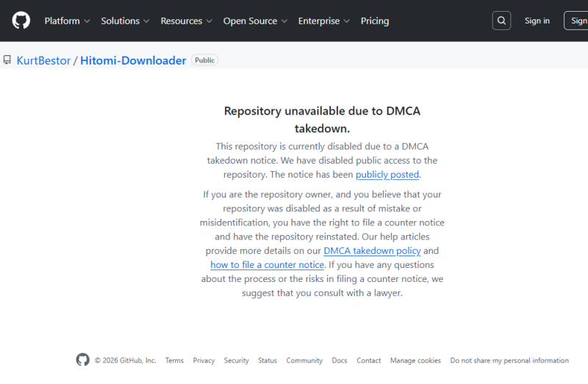Viewport: 588px width, 384px height.
Task: Open the Hitomi-Downloader repository link
Action: pos(133,60)
